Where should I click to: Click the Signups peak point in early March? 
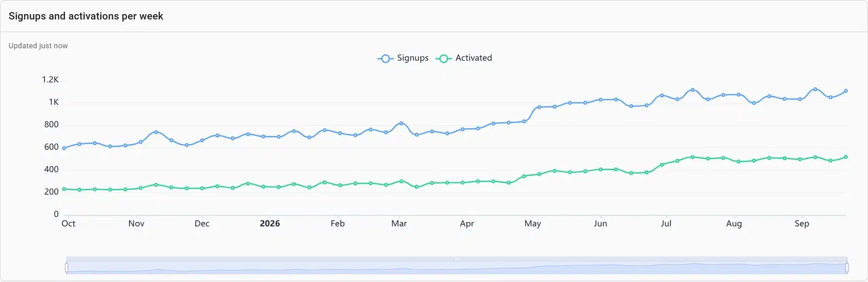[401, 123]
